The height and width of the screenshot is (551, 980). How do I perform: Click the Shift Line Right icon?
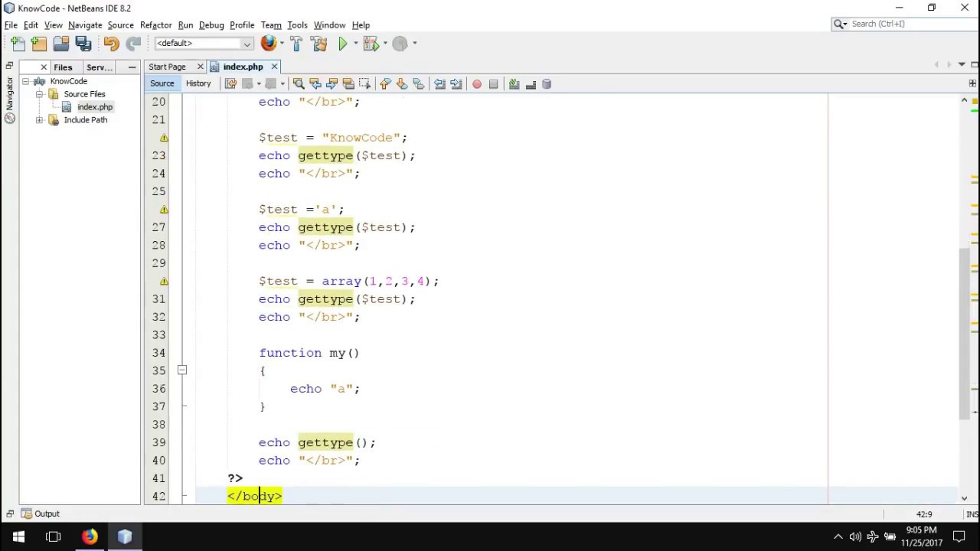coord(456,84)
